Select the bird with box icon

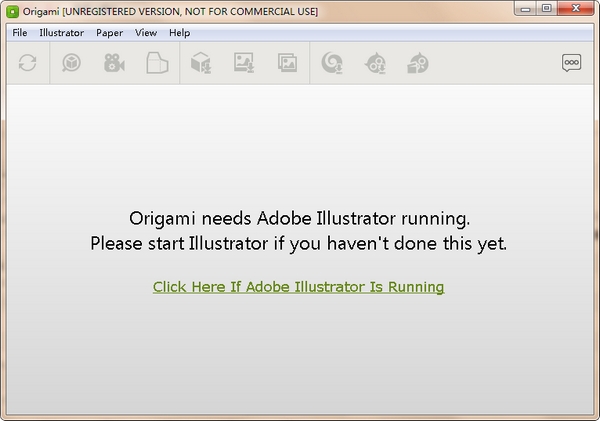pos(418,63)
